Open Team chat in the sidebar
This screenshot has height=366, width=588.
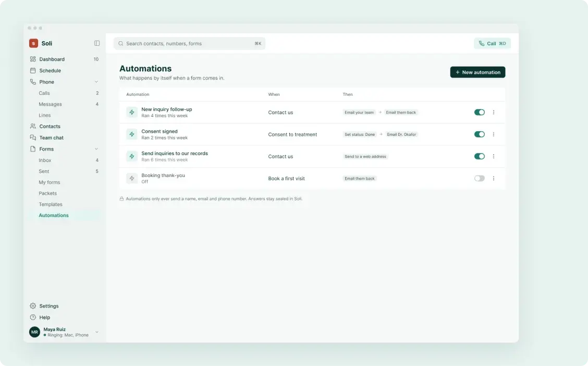click(x=65, y=137)
